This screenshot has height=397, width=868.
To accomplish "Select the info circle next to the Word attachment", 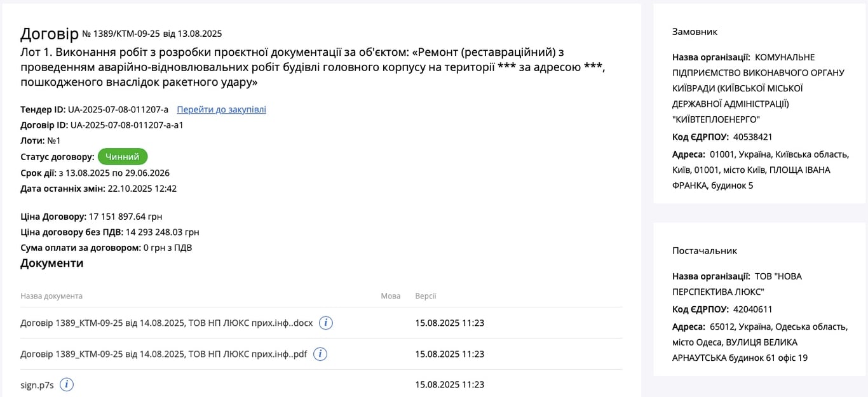I will [x=325, y=323].
